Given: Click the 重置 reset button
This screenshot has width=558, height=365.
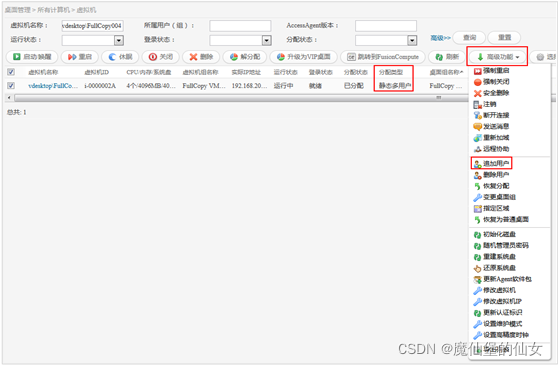Looking at the screenshot, I should click(x=504, y=37).
